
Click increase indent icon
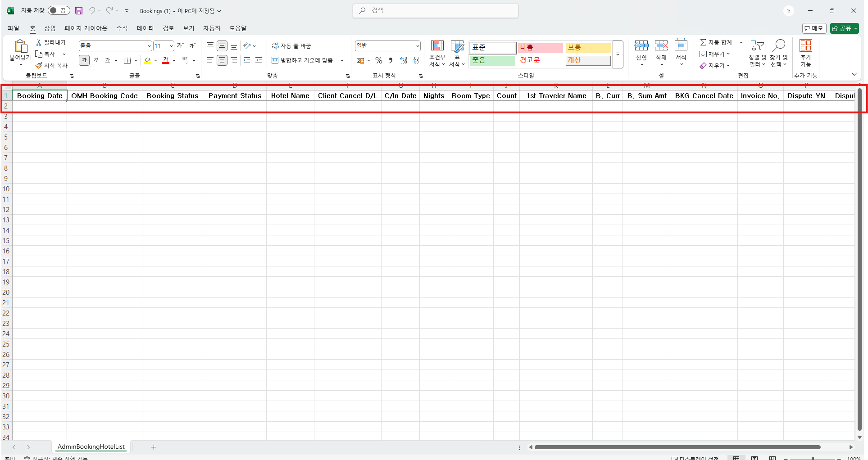point(259,60)
